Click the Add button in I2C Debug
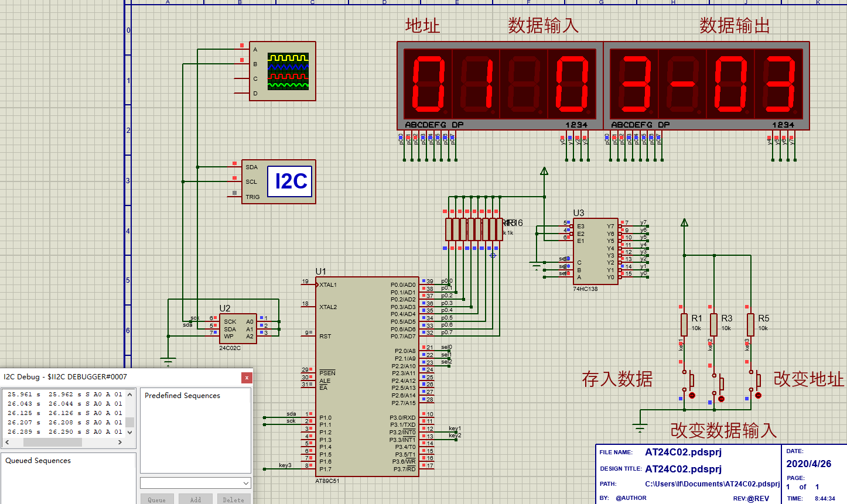 (195, 500)
